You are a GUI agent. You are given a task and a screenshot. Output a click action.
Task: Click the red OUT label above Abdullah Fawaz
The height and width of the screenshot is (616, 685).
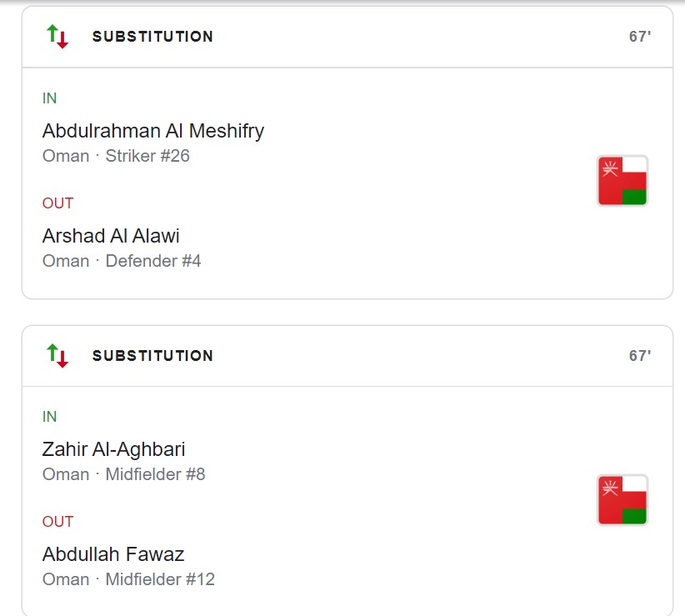[x=57, y=522]
